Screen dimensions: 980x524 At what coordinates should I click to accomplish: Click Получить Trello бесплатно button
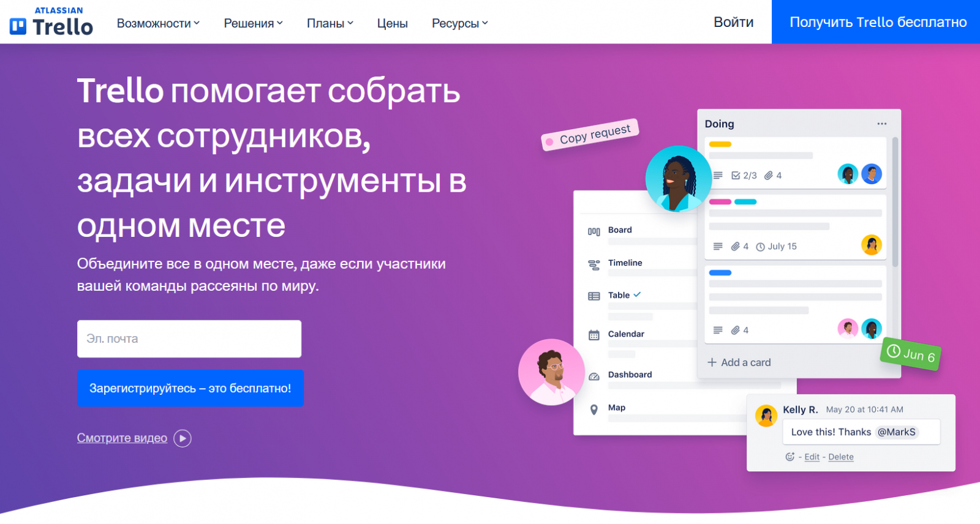tap(876, 22)
